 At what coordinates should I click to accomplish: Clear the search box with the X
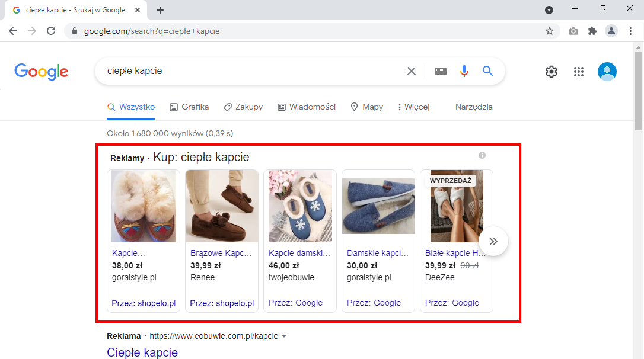coord(411,72)
